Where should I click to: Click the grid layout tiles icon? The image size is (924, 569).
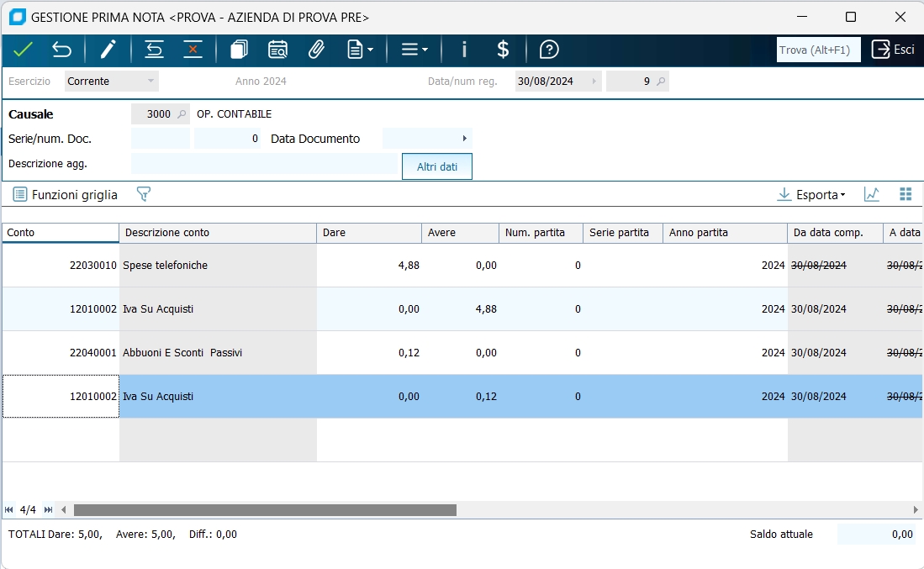coord(906,194)
